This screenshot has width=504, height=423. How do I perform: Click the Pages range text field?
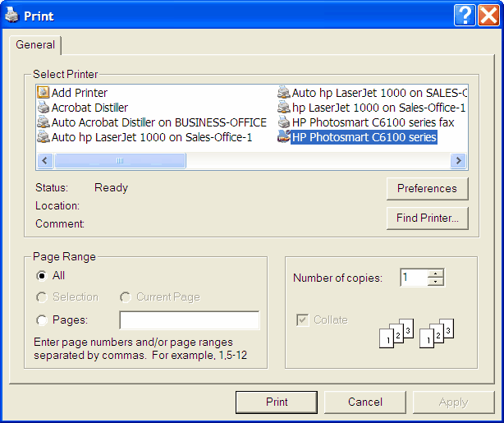coord(190,320)
